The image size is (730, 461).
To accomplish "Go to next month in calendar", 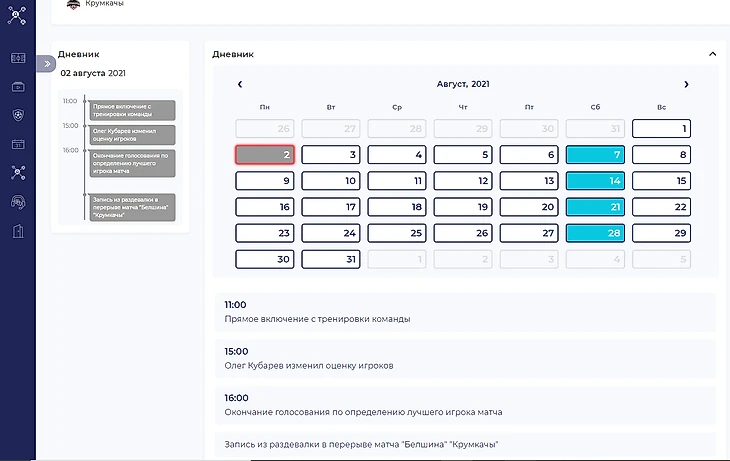I will point(686,85).
